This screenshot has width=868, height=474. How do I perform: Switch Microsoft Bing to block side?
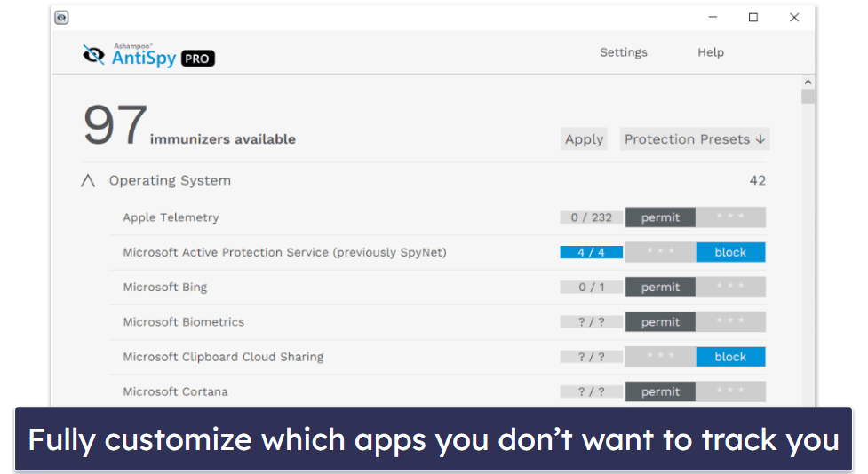pyautogui.click(x=730, y=287)
